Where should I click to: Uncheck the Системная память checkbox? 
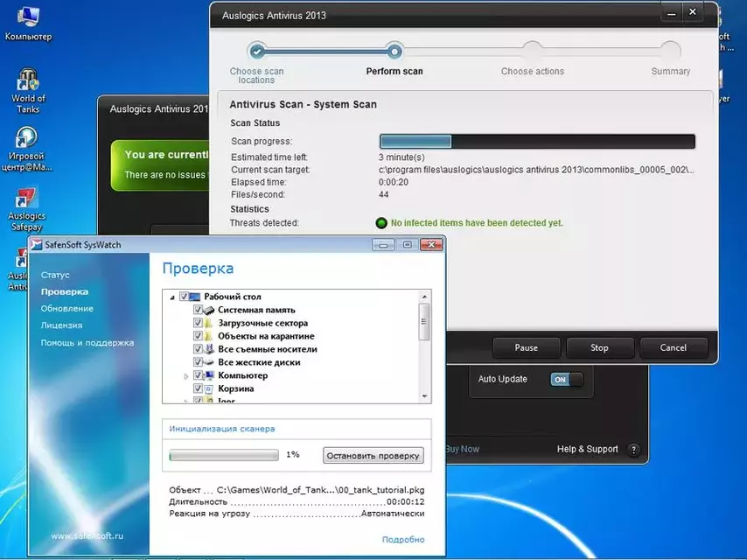(198, 310)
